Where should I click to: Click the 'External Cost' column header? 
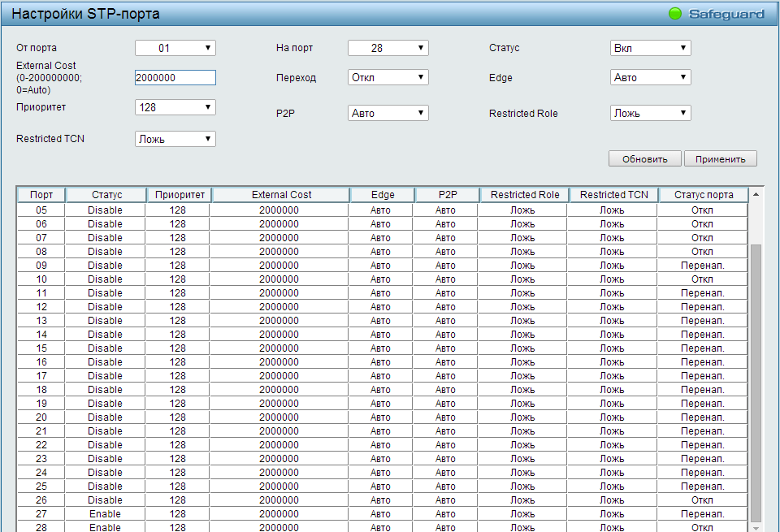pyautogui.click(x=281, y=195)
